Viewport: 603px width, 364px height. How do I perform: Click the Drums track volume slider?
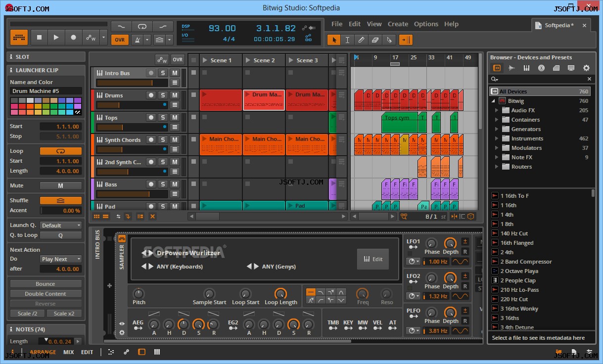(x=132, y=105)
